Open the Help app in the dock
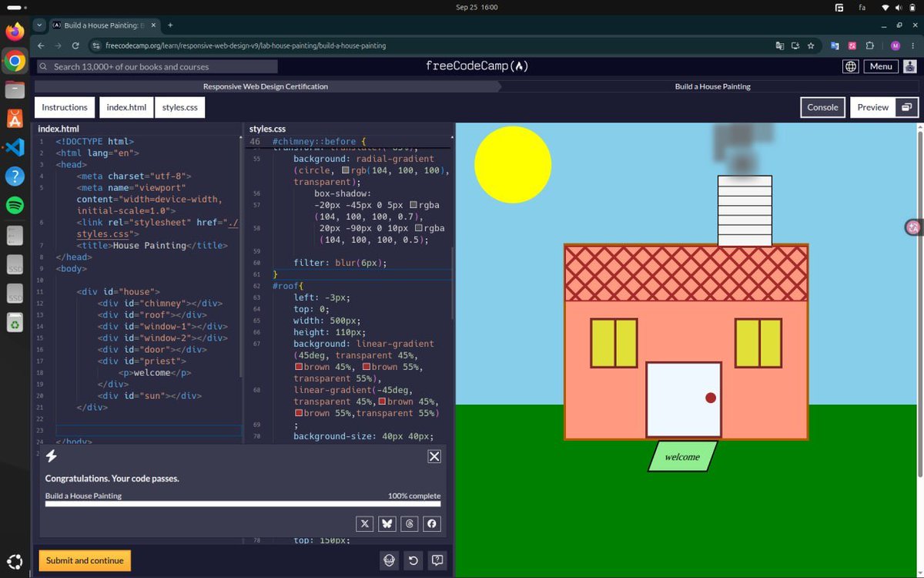924x578 pixels. [x=15, y=176]
